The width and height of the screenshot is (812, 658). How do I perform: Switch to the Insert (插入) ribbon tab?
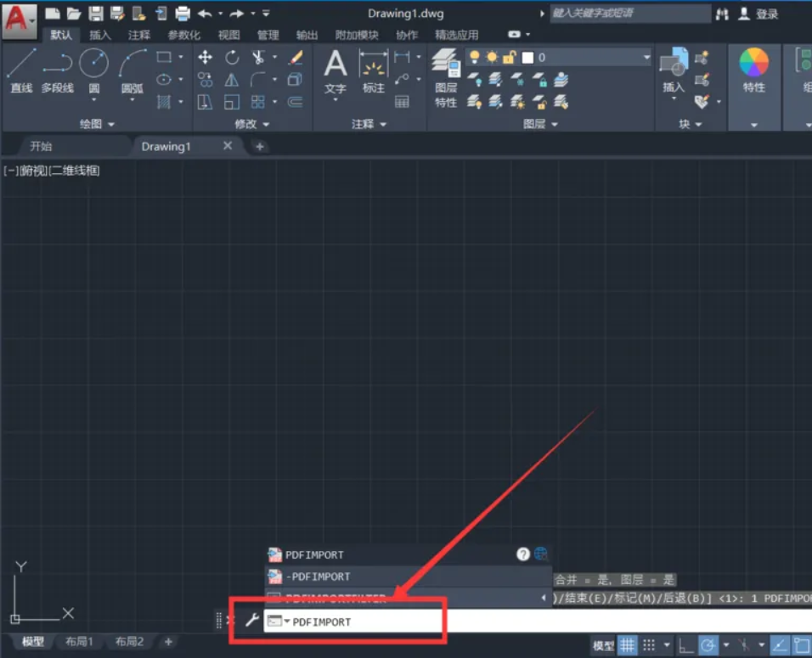[x=100, y=35]
